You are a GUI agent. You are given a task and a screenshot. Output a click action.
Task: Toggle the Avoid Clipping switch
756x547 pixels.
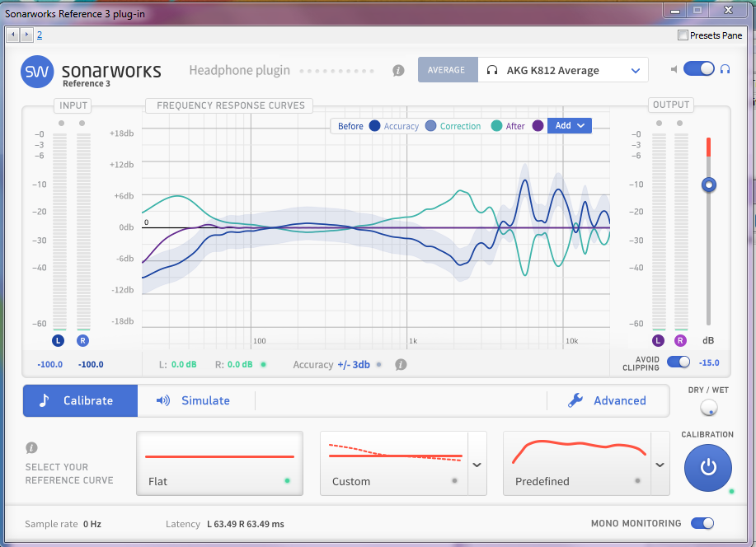click(679, 362)
